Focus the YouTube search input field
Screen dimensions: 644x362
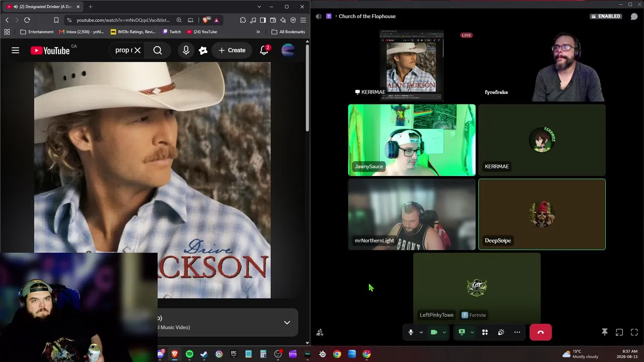point(123,50)
